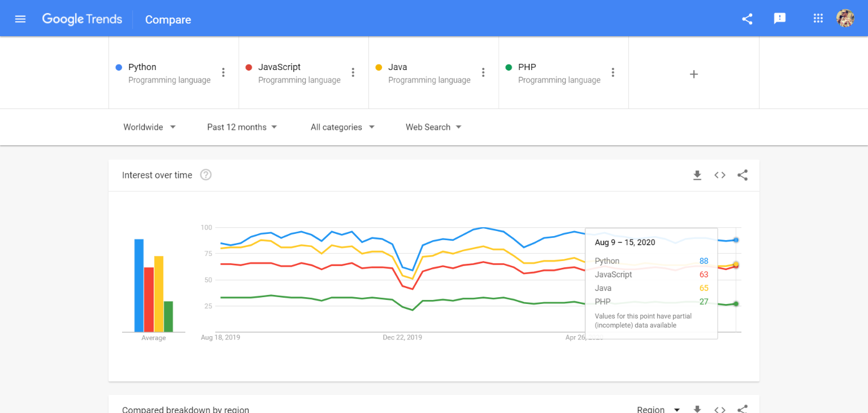Screen dimensions: 868x413
Task: Click the Aug 18, 2019 axis label
Action: [x=220, y=337]
